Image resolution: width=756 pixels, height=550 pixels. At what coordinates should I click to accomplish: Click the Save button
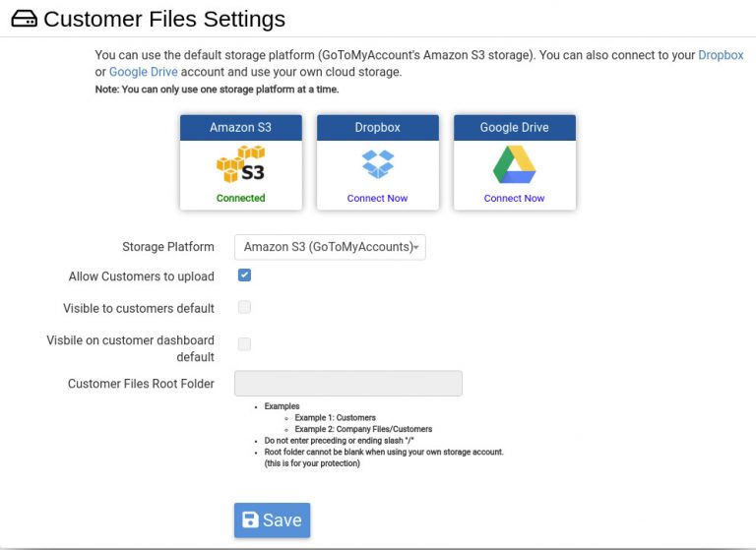(272, 520)
